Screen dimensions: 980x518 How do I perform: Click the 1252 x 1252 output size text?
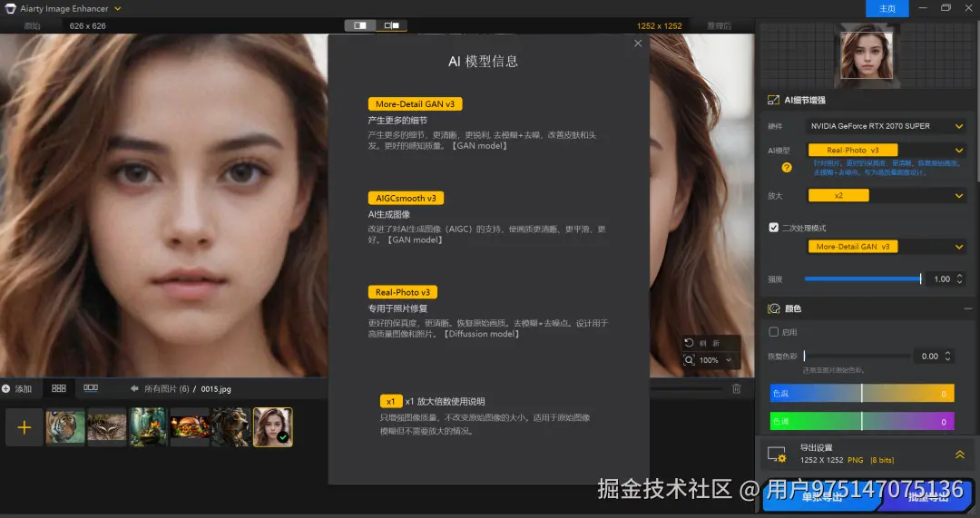click(660, 25)
